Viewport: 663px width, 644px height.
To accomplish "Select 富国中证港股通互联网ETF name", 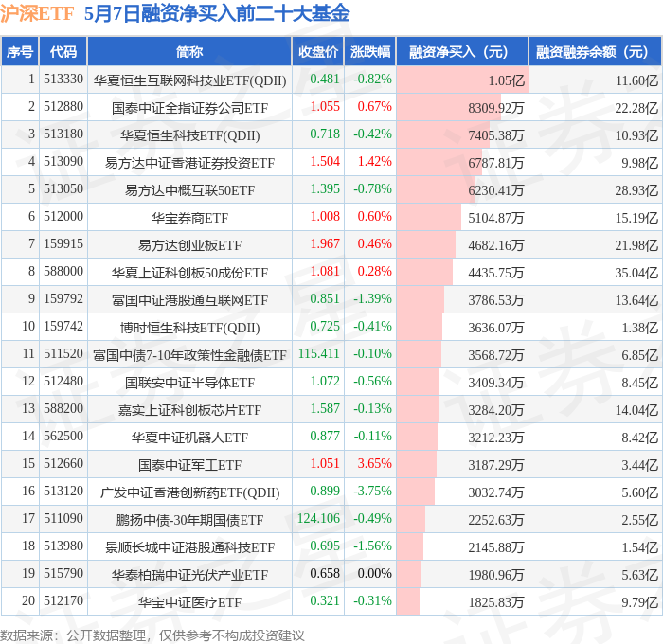I will [x=189, y=300].
